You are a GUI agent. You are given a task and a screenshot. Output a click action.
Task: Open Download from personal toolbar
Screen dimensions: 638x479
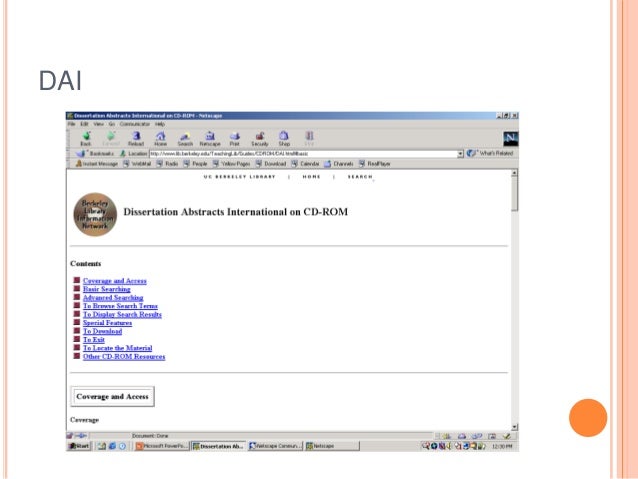coord(271,164)
